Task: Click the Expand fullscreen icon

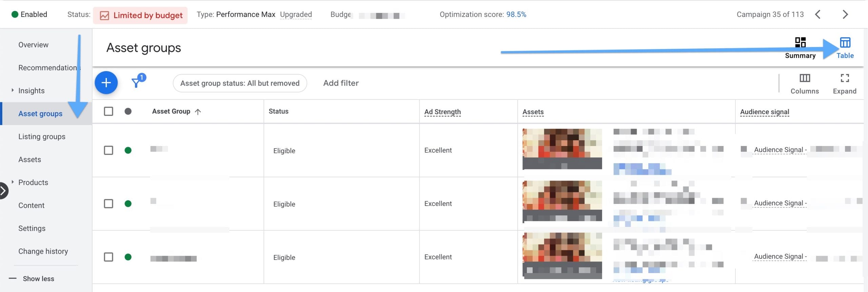Action: click(x=844, y=83)
